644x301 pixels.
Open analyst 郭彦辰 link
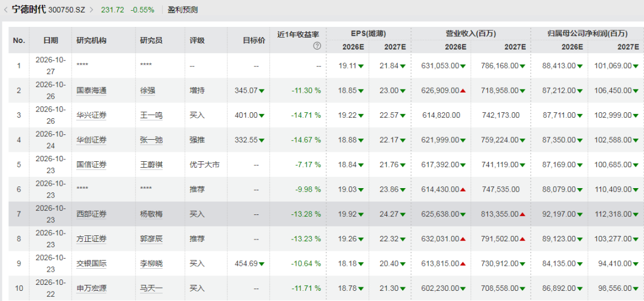click(x=151, y=238)
